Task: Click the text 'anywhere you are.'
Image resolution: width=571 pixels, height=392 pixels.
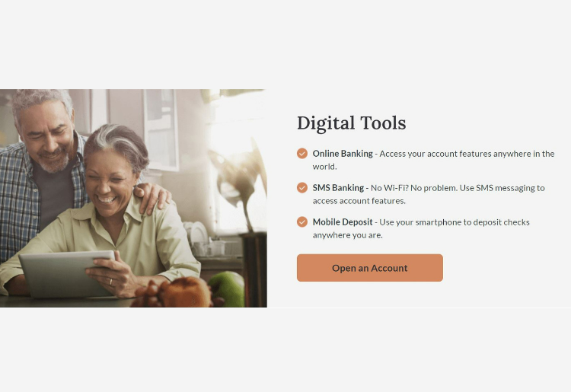Action: [x=348, y=235]
